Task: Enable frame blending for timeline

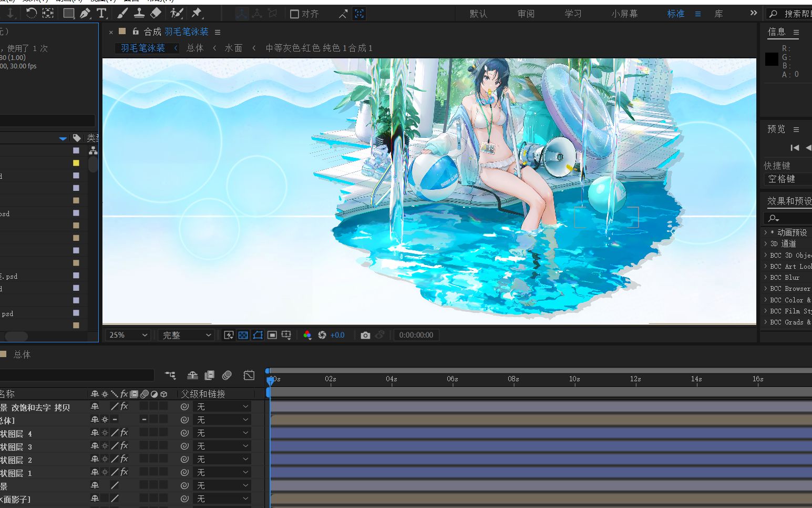Action: (x=210, y=375)
